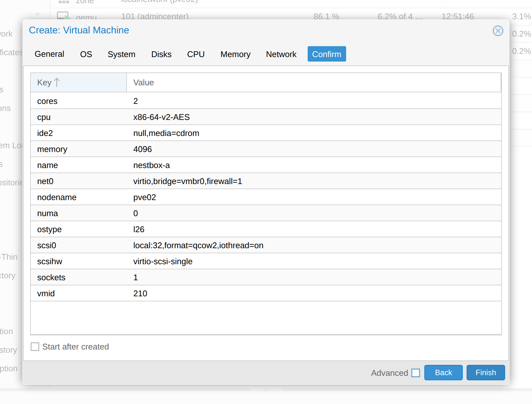The width and height of the screenshot is (532, 404).
Task: Select the cpu row key
Action: coord(44,117)
